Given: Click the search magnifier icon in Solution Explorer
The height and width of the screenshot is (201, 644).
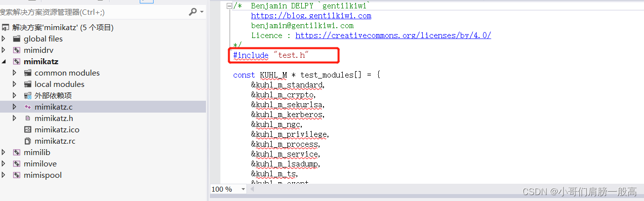Looking at the screenshot, I should [193, 11].
